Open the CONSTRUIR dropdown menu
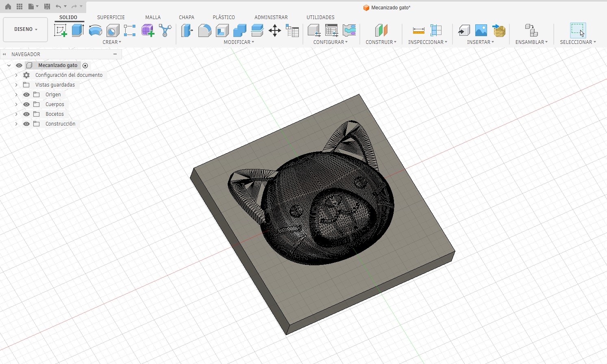 (x=381, y=42)
